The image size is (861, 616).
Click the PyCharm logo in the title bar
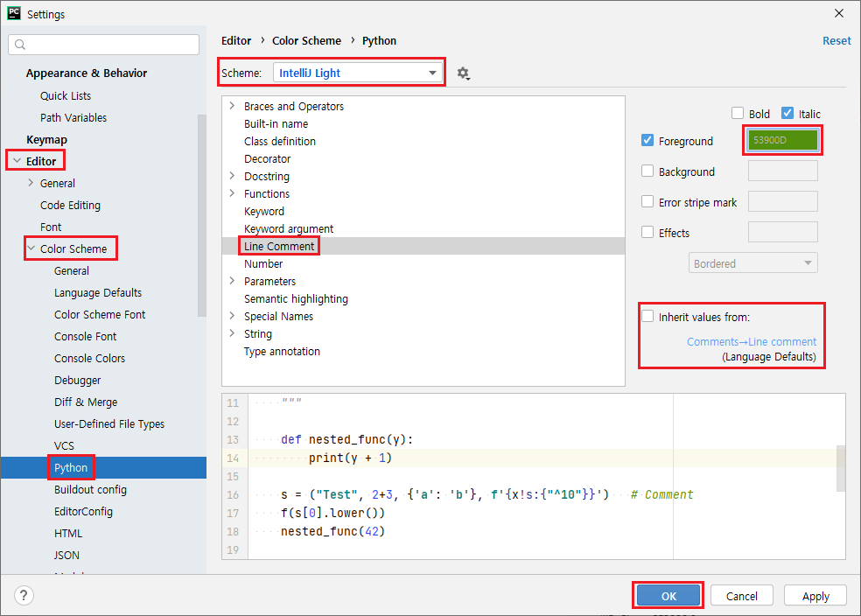[14, 13]
